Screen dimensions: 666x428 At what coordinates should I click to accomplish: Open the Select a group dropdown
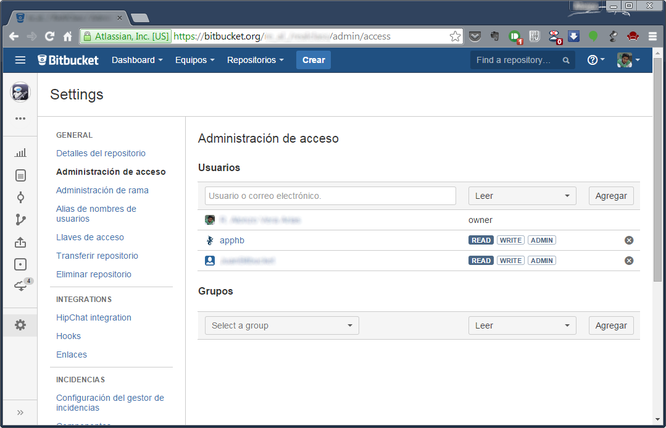tap(282, 325)
